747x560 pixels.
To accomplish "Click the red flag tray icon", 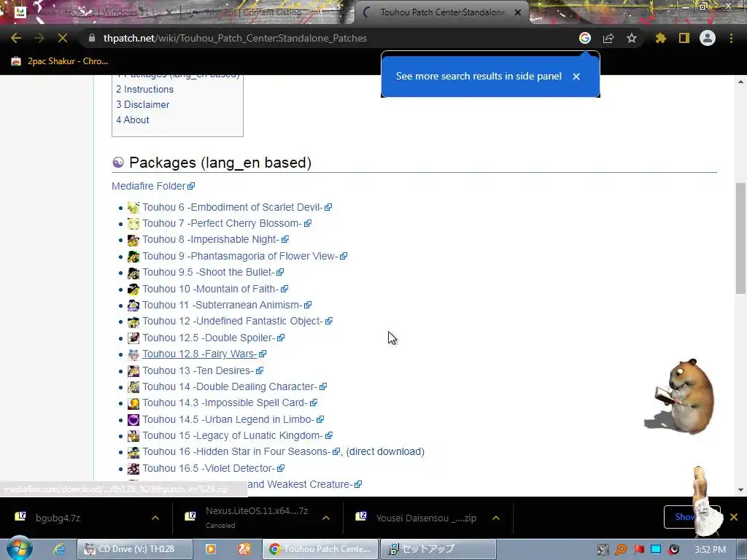I will point(638,550).
